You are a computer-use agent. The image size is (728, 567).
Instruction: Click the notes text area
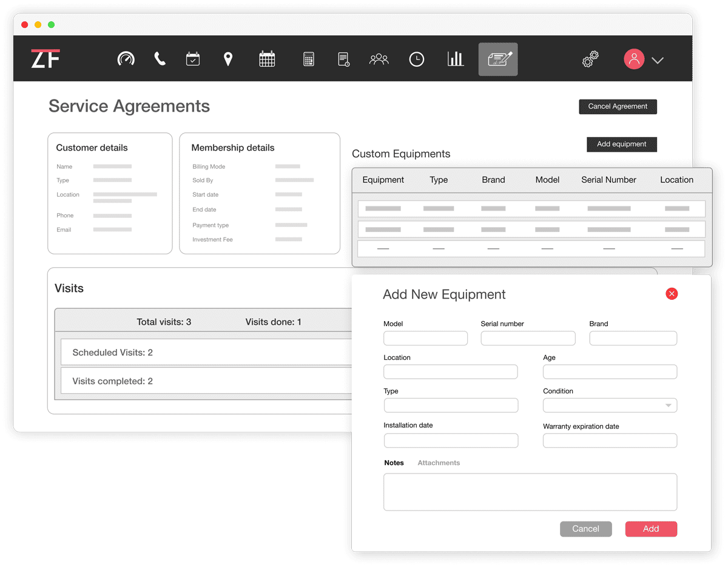click(x=530, y=492)
